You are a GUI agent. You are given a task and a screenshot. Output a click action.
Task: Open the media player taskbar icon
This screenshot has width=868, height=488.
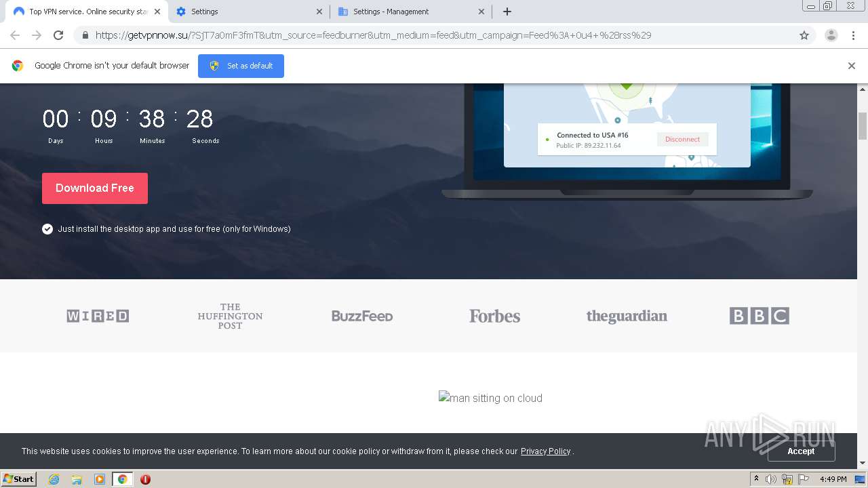click(100, 479)
